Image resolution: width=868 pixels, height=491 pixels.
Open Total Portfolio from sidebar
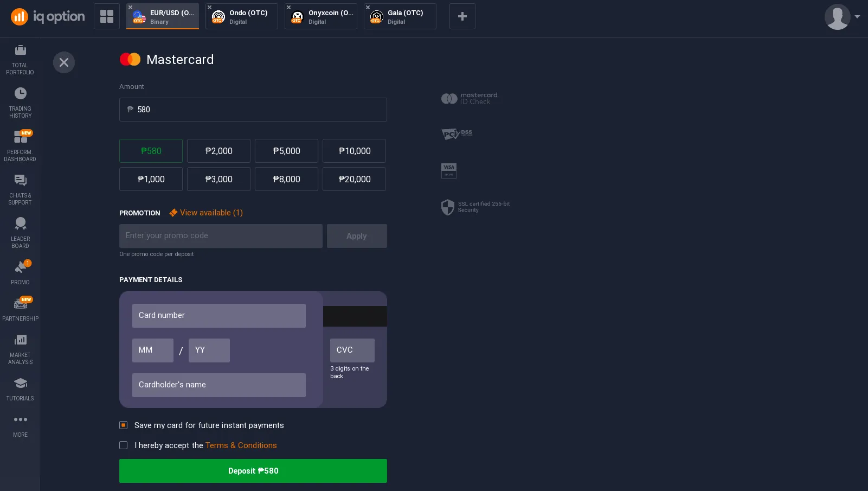coord(20,59)
